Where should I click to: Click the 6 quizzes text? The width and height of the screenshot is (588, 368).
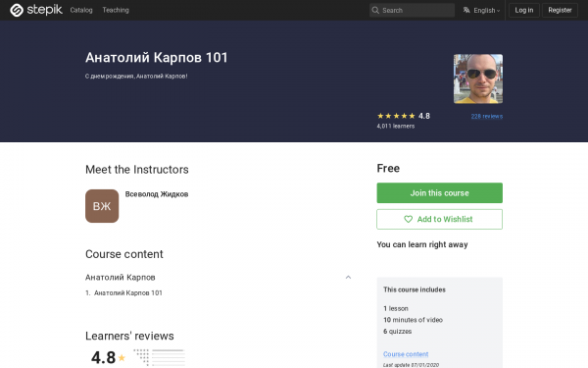click(x=398, y=332)
